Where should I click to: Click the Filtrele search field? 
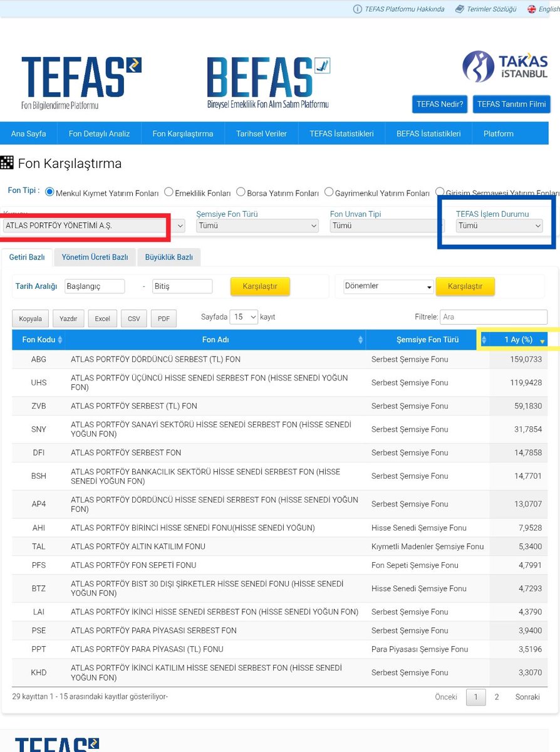[x=494, y=317]
